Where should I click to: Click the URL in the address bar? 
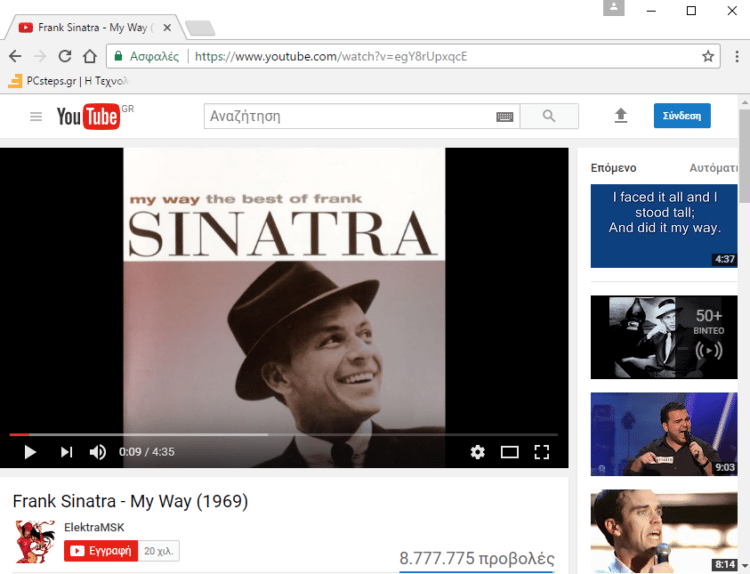[331, 56]
